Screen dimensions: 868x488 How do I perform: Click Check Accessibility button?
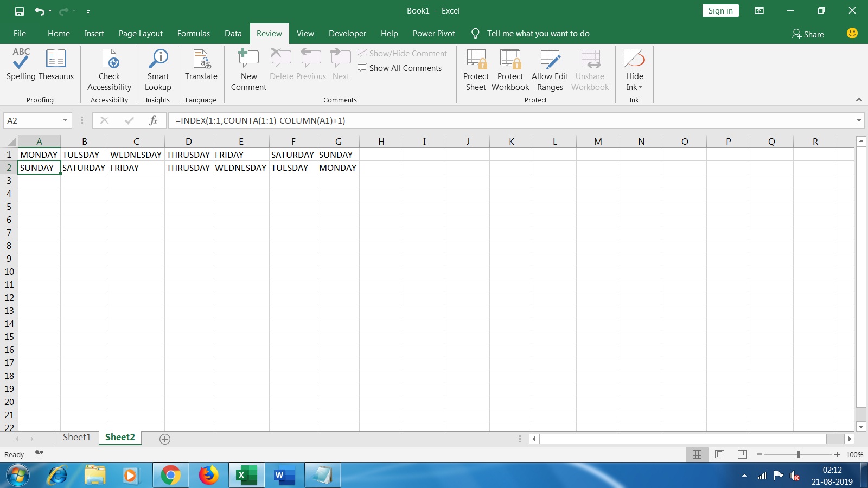pos(109,70)
